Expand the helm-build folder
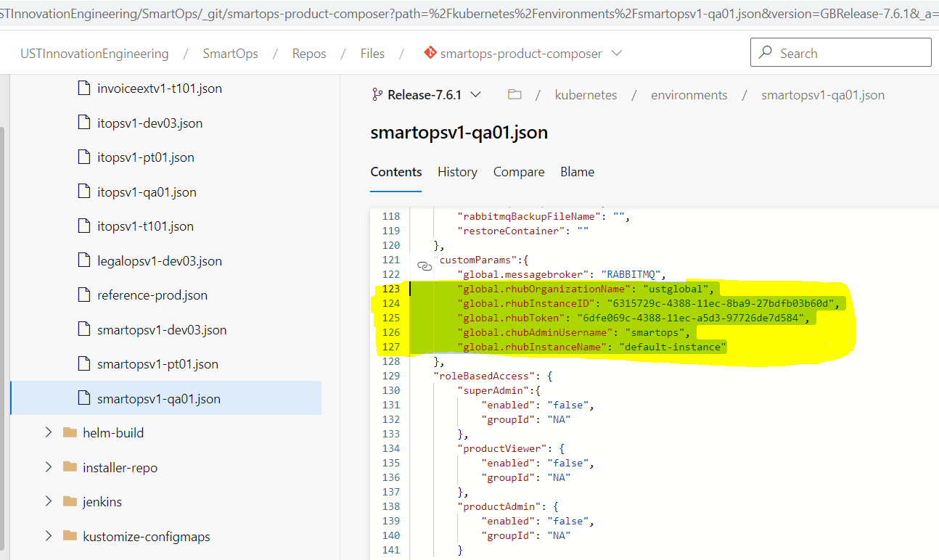 49,432
